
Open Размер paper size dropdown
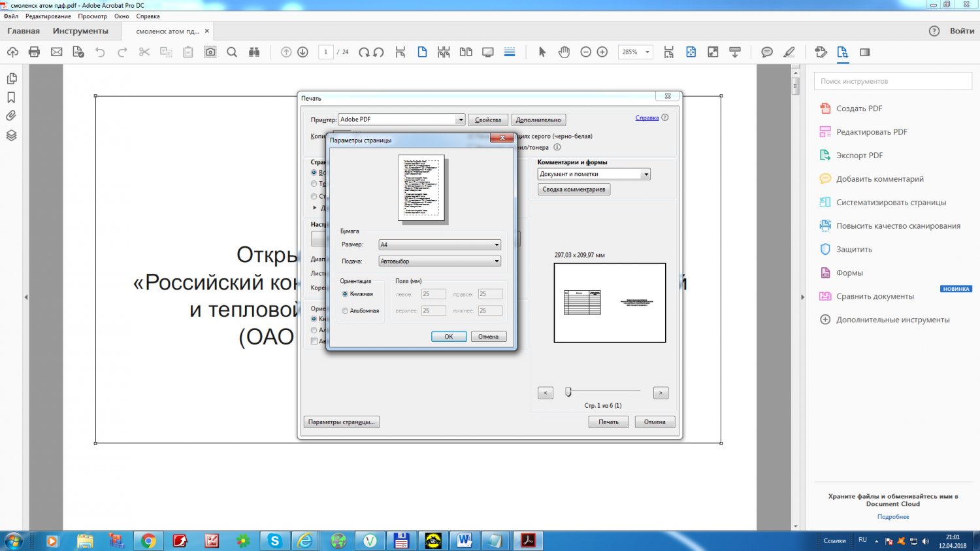click(440, 244)
